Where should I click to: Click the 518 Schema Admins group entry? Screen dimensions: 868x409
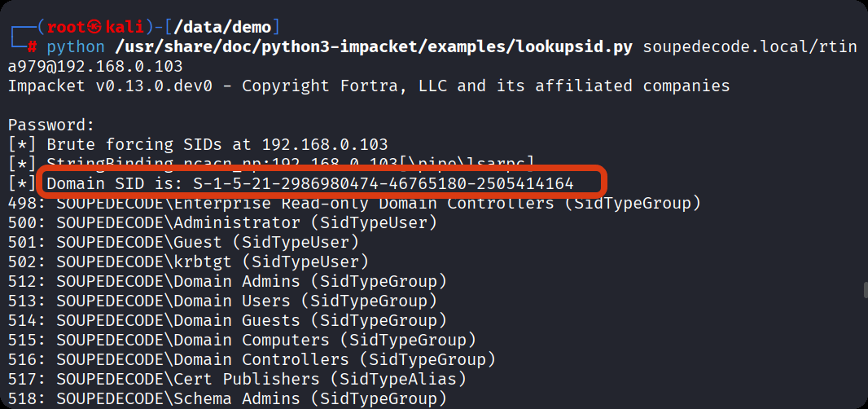pyautogui.click(x=227, y=398)
